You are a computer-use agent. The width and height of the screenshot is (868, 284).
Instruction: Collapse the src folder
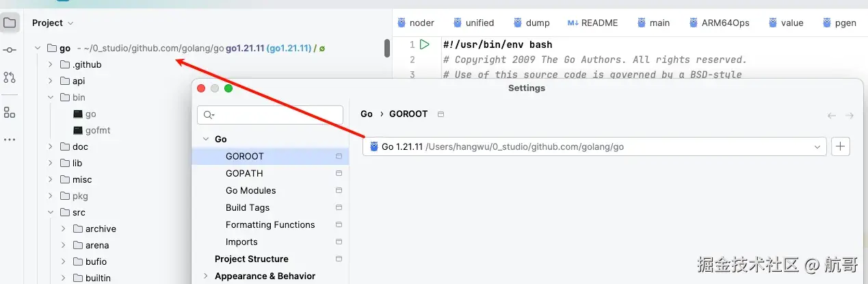(51, 213)
